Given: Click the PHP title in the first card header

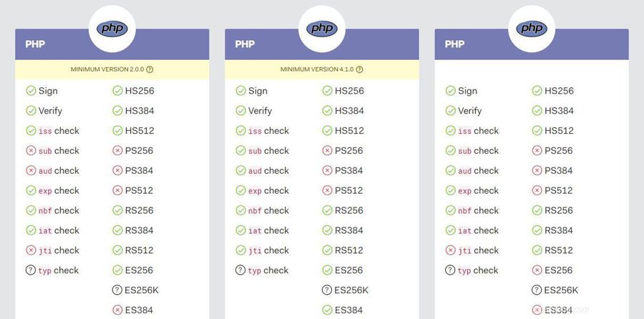Looking at the screenshot, I should [x=35, y=44].
